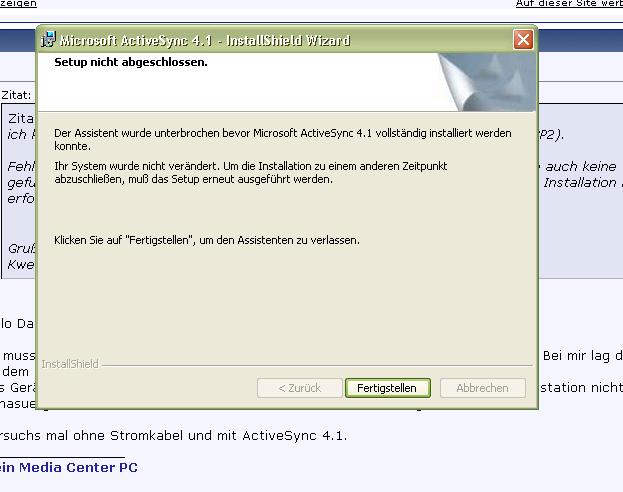Click the 'Zitat:' label in the forum post

coord(16,96)
